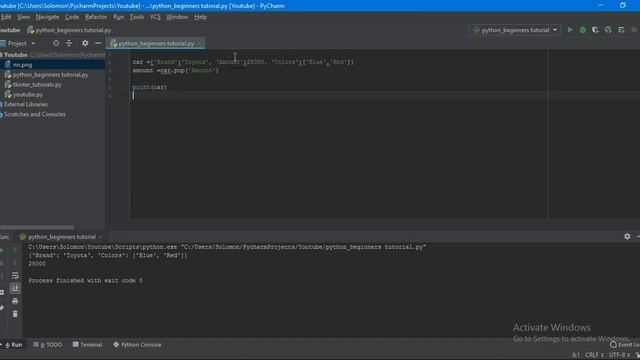This screenshot has width=640, height=360.
Task: Open the Refactor menu
Action: pos(96,17)
